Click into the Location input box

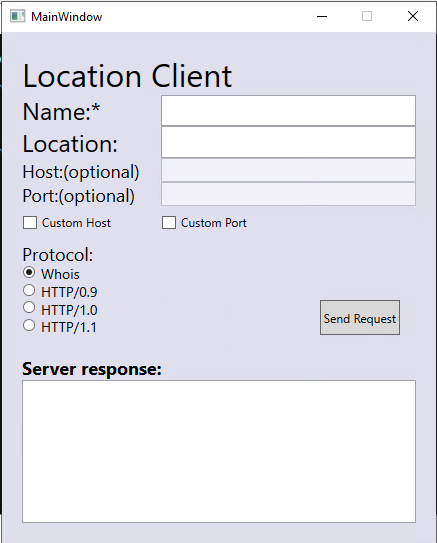pos(288,142)
